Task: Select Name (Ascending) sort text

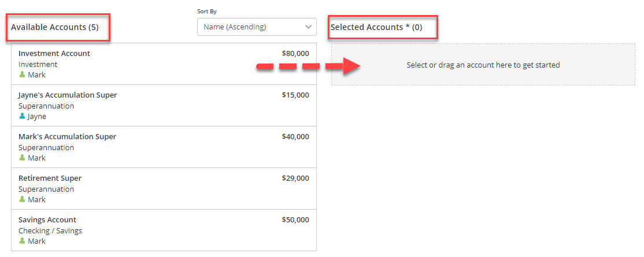Action: coord(235,27)
